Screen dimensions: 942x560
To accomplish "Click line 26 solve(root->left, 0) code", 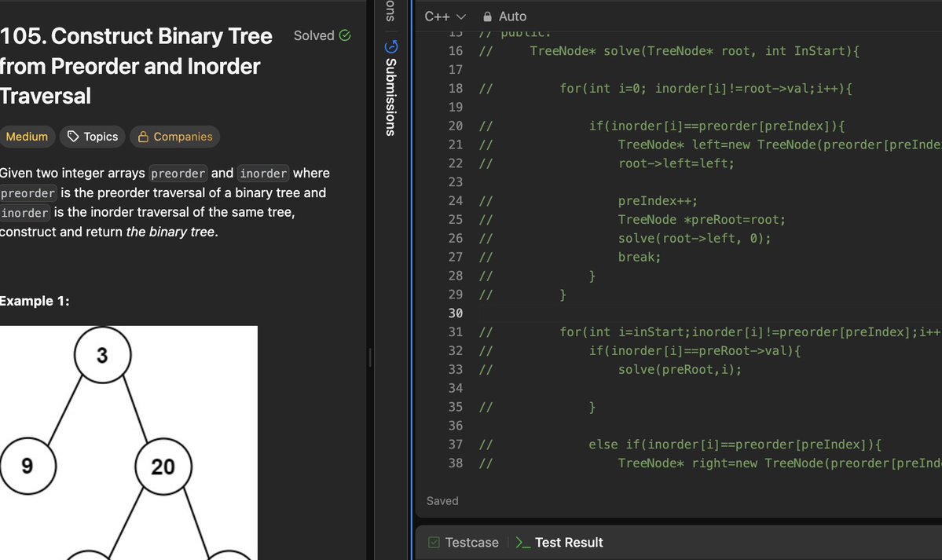I will (x=695, y=239).
